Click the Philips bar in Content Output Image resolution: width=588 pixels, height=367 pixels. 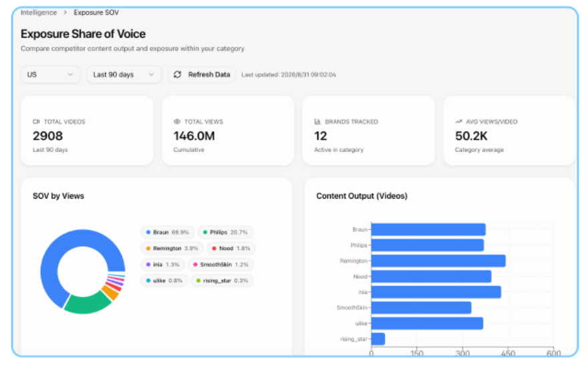pos(428,245)
